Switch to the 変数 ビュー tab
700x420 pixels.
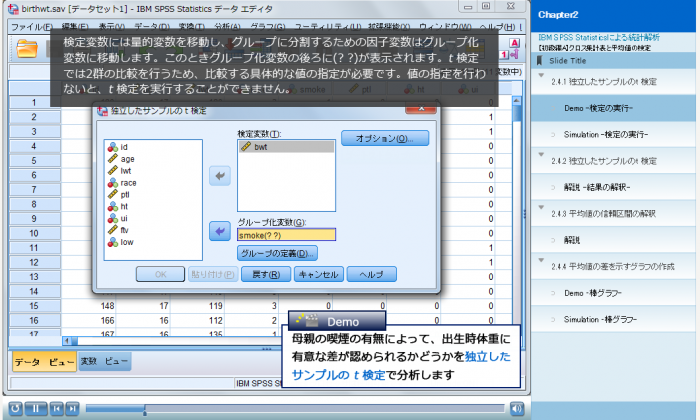pos(104,361)
